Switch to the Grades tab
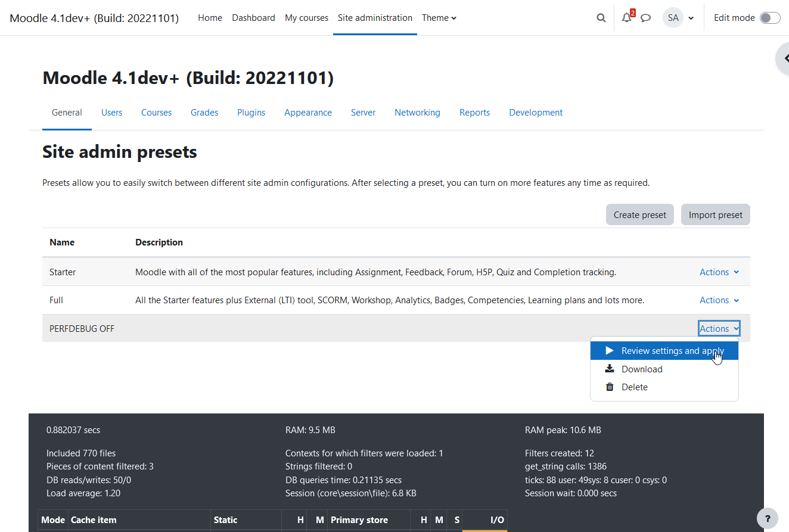789x532 pixels. click(204, 112)
